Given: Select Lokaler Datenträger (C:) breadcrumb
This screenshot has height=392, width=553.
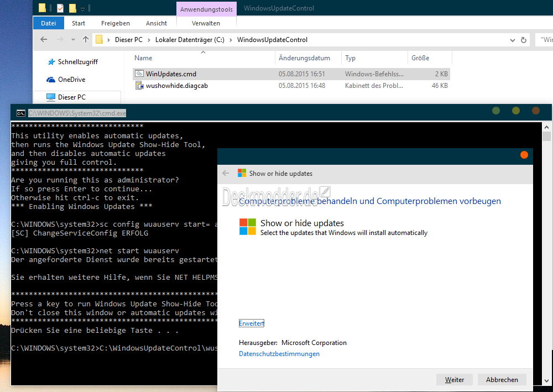Looking at the screenshot, I should (x=190, y=40).
